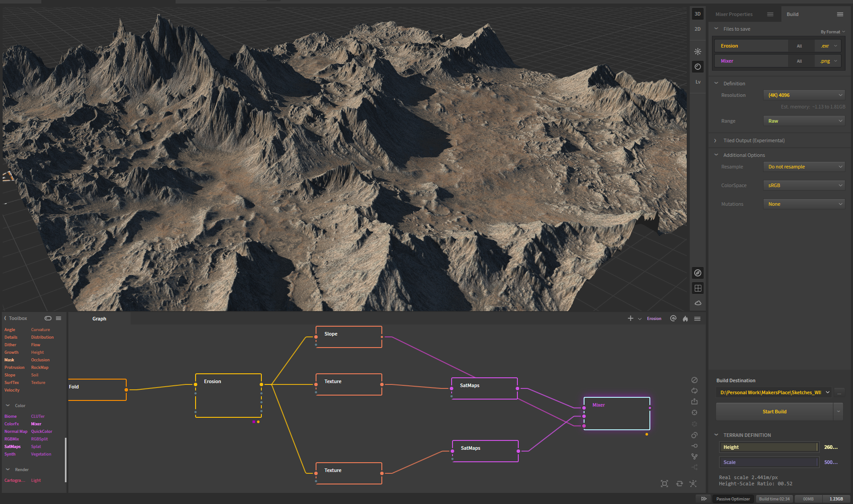Toggle the circular render preview icon

coord(697,67)
